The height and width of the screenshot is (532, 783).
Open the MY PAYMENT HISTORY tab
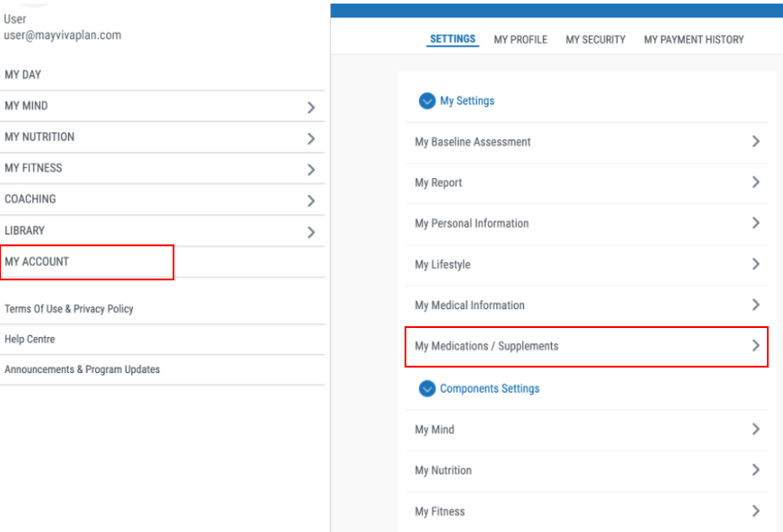[693, 40]
